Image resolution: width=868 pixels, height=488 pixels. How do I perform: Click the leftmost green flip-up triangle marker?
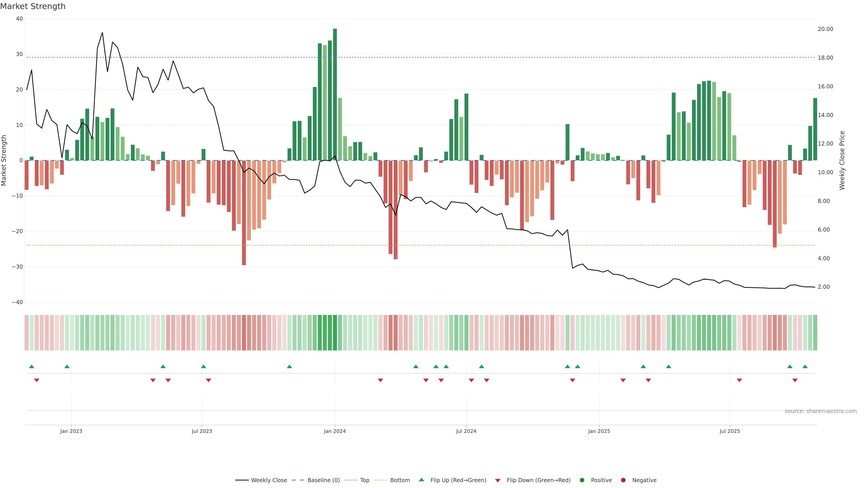pyautogui.click(x=32, y=366)
